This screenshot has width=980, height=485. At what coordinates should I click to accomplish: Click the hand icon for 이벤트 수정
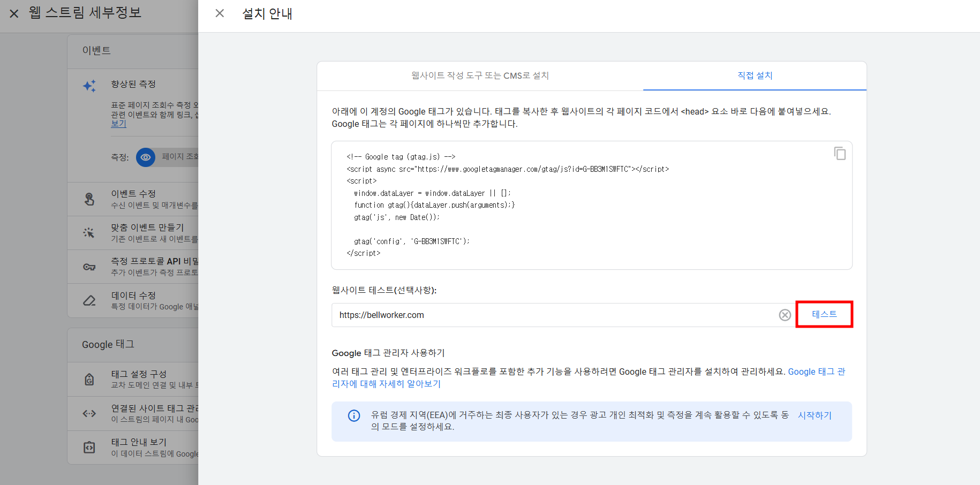pos(89,199)
